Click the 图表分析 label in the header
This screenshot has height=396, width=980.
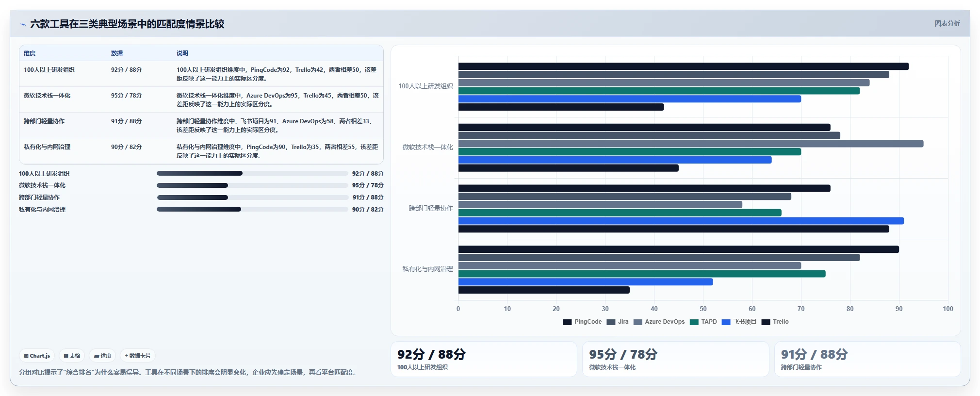click(947, 23)
